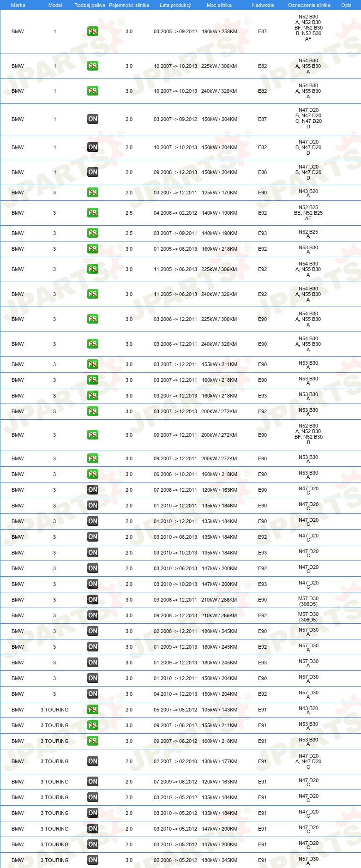Click petrol icon in 3 Touring 160kW / 218KM row
The height and width of the screenshot is (868, 361).
(93, 741)
